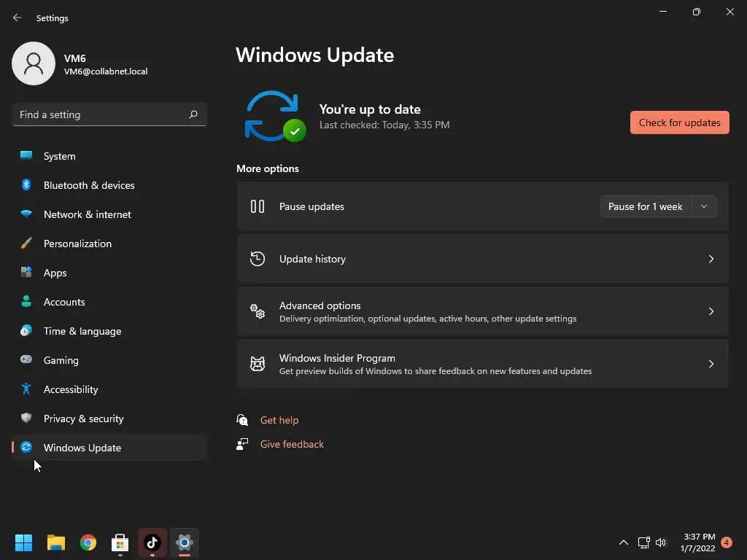This screenshot has height=560, width=747.
Task: Click the search magnifier in Find a setting
Action: click(x=193, y=114)
